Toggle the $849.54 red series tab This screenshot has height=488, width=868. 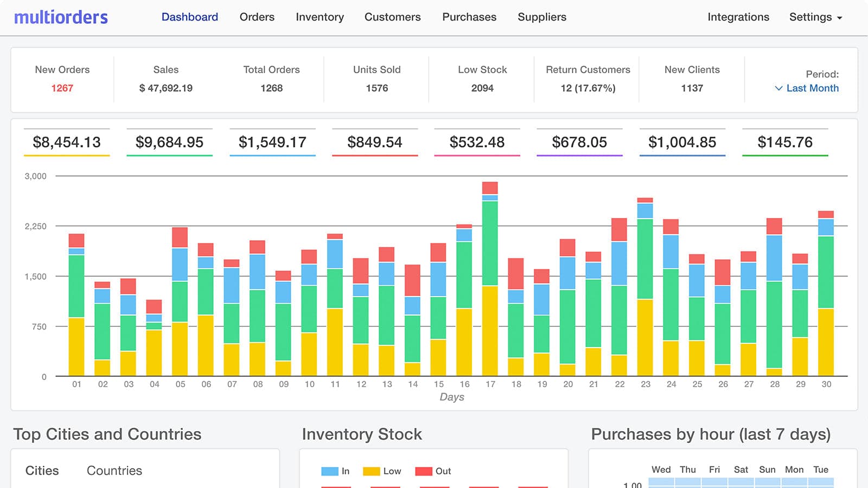[375, 142]
